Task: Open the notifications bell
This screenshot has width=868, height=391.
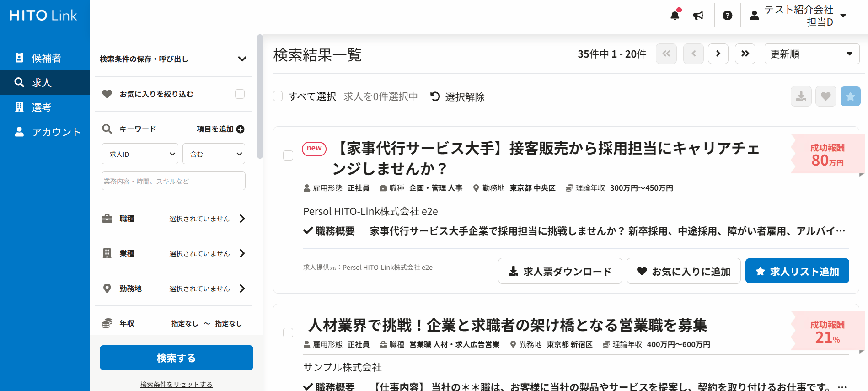Action: tap(675, 15)
